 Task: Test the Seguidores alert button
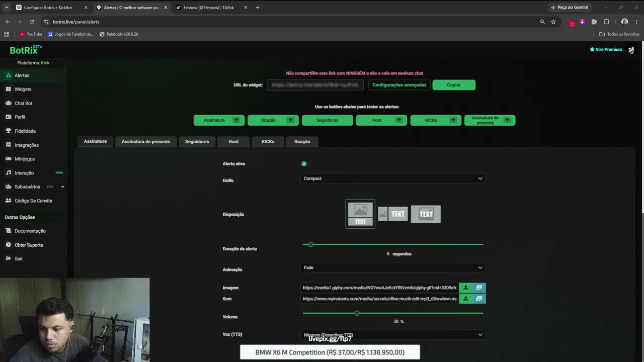[x=328, y=120]
